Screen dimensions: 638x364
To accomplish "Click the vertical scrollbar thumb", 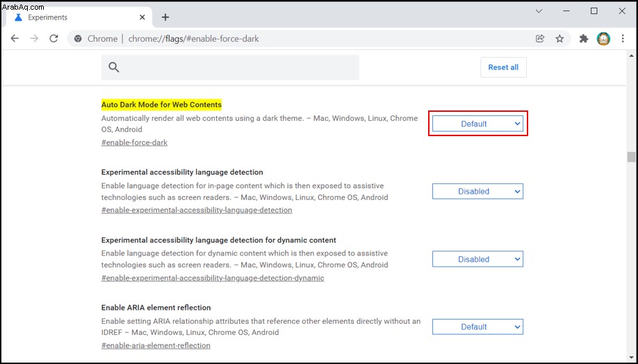I will (631, 156).
